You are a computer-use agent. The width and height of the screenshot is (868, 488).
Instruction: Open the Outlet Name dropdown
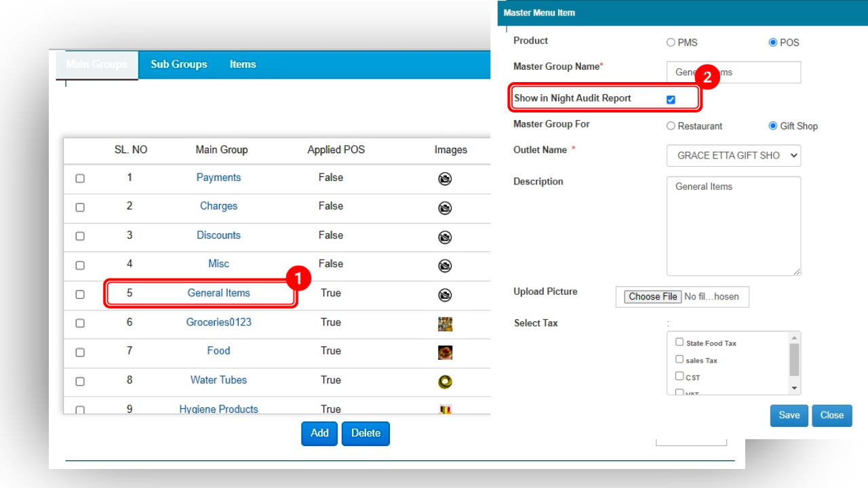tap(733, 155)
